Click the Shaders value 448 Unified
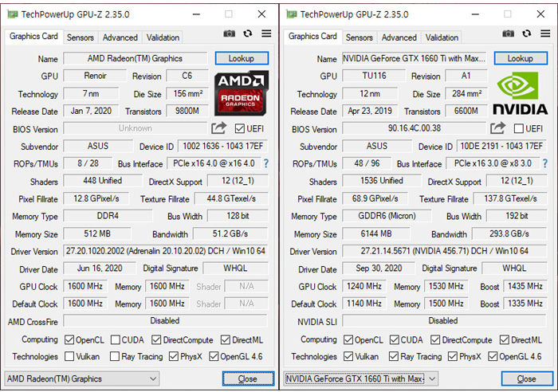 [103, 181]
